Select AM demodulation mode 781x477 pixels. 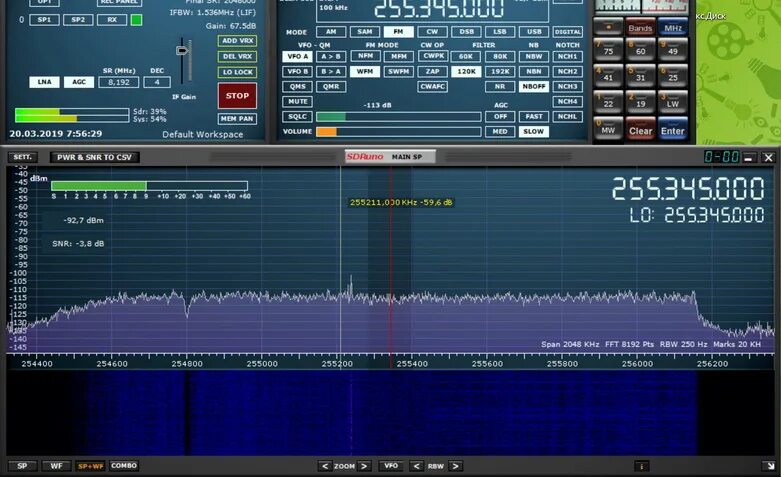pos(331,31)
